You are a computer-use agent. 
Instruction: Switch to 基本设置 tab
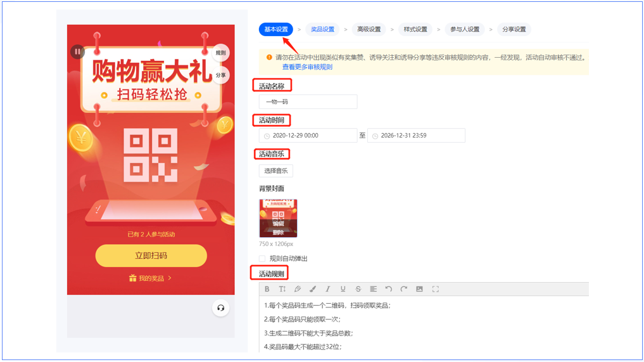276,29
